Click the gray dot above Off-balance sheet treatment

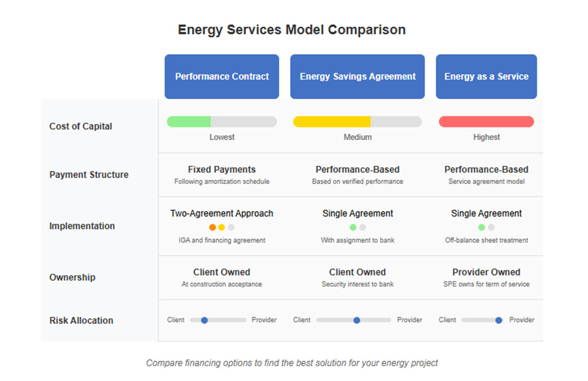pos(491,227)
